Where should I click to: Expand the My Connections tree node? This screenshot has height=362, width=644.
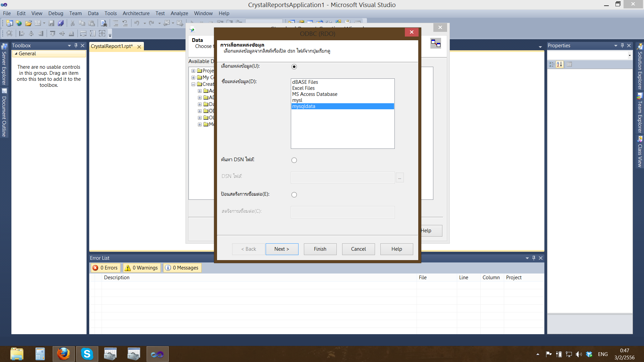point(194,77)
